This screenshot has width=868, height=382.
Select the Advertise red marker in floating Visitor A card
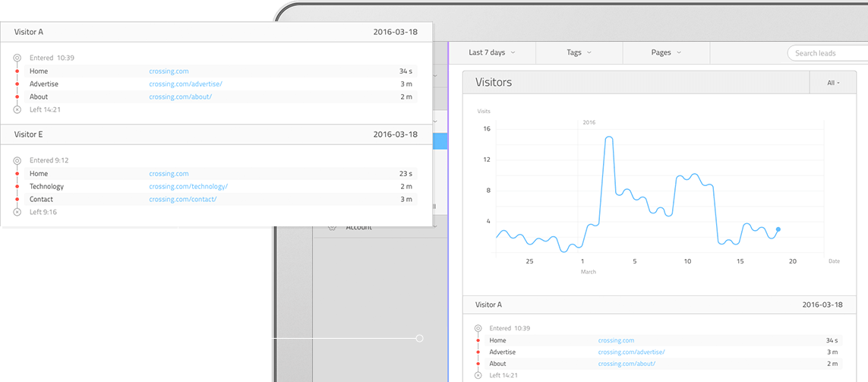coord(17,84)
